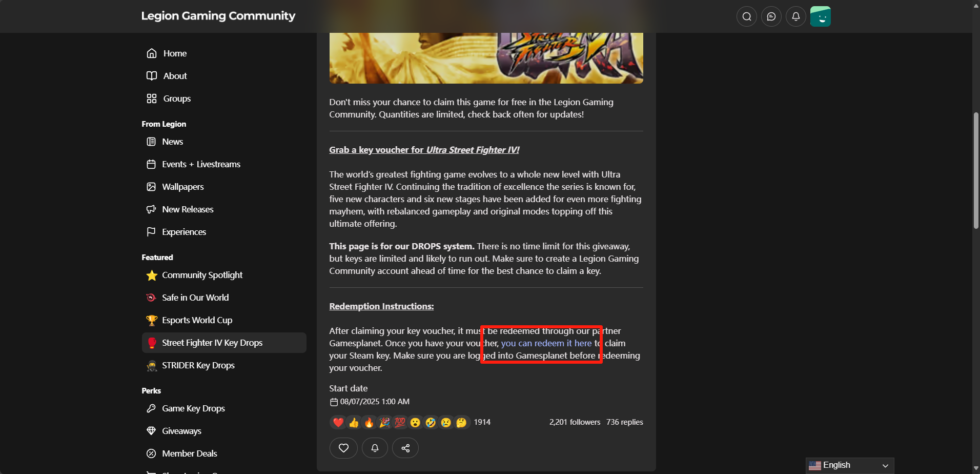Select the heart reaction emoji

click(338, 422)
